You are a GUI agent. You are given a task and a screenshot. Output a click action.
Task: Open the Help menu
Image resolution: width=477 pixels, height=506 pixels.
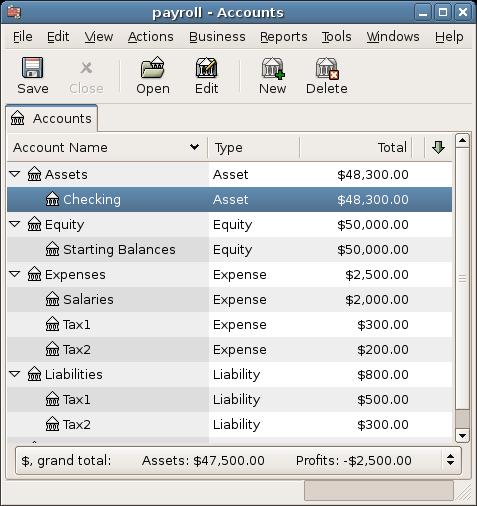pos(449,37)
